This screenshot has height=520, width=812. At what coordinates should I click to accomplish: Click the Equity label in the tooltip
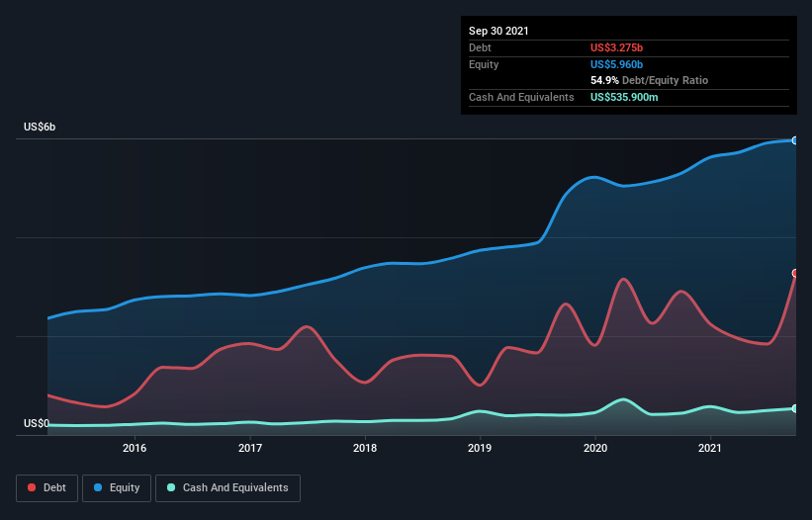click(x=484, y=64)
